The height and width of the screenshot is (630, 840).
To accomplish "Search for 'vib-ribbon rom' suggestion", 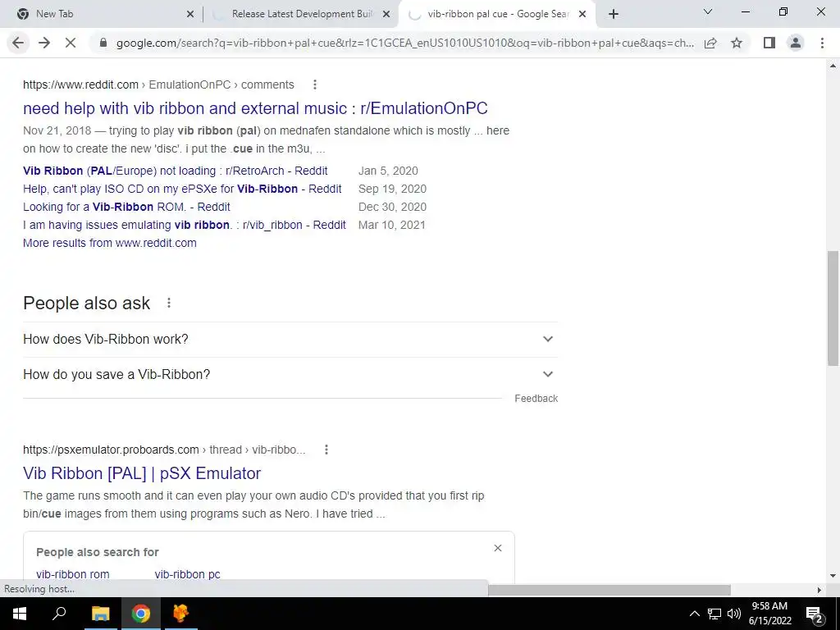I will coord(73,574).
